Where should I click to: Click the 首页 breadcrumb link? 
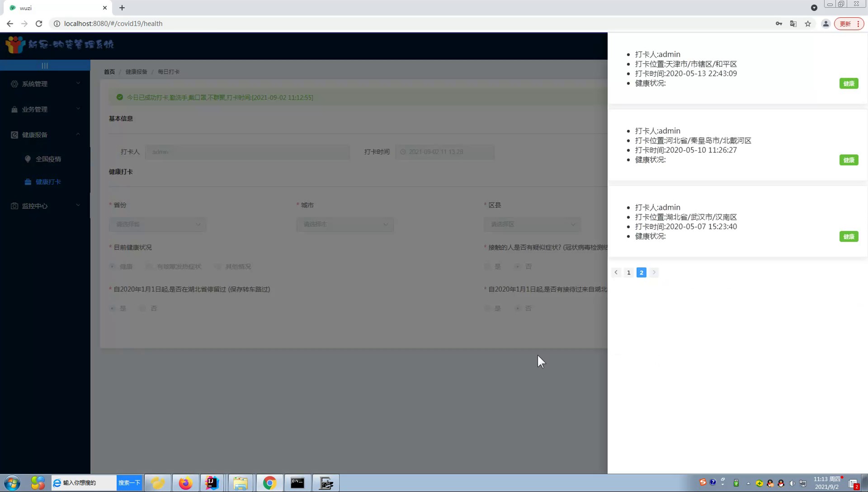point(109,72)
